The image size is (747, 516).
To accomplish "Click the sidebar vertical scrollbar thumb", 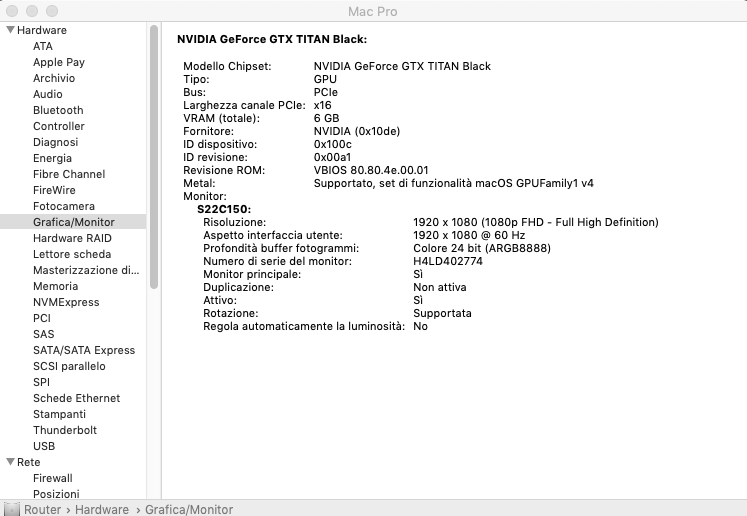I will click(153, 157).
